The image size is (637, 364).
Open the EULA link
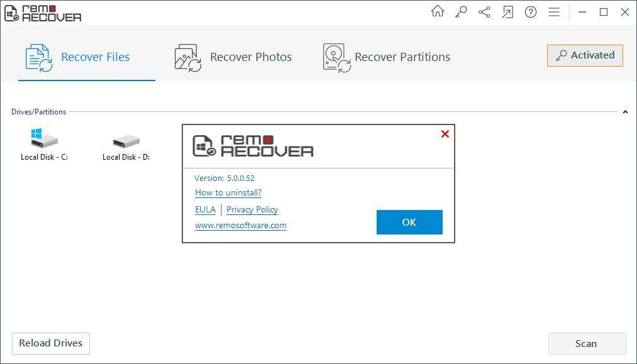205,209
